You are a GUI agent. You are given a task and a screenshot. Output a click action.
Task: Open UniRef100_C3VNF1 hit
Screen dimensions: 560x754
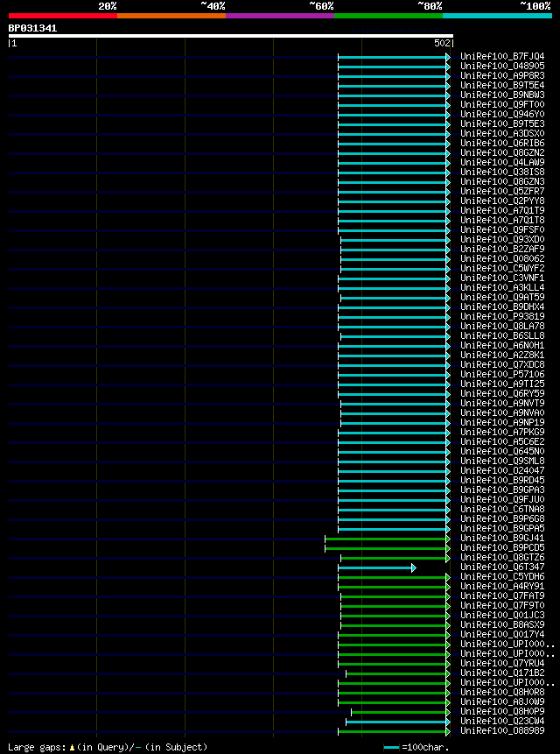click(x=502, y=278)
